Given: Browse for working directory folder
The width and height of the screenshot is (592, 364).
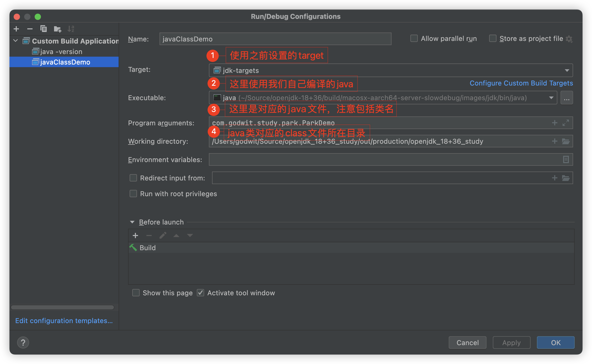Looking at the screenshot, I should coord(566,141).
